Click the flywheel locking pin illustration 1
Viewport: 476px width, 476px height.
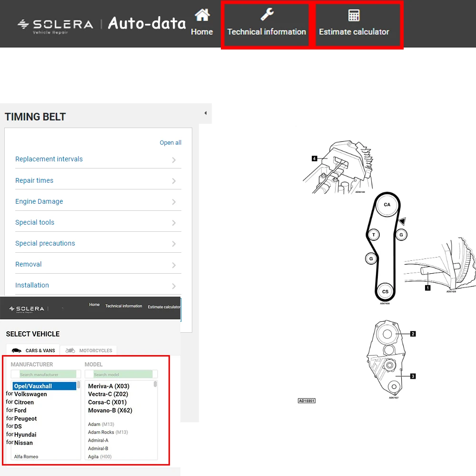(439, 265)
